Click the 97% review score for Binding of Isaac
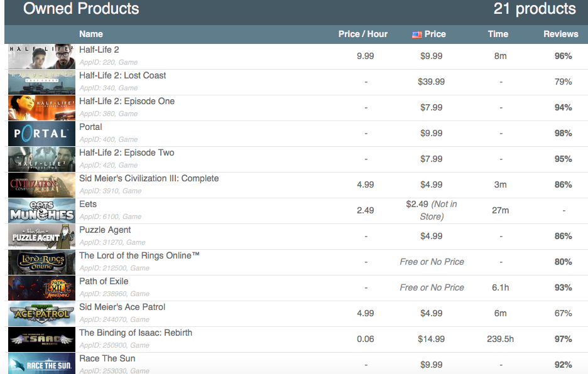The width and height of the screenshot is (588, 374). (x=563, y=339)
